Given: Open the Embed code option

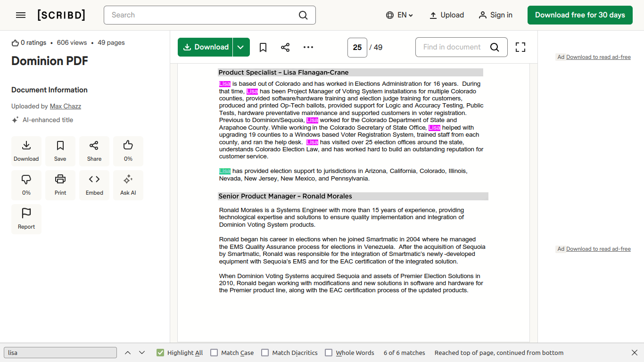Looking at the screenshot, I should (x=94, y=185).
